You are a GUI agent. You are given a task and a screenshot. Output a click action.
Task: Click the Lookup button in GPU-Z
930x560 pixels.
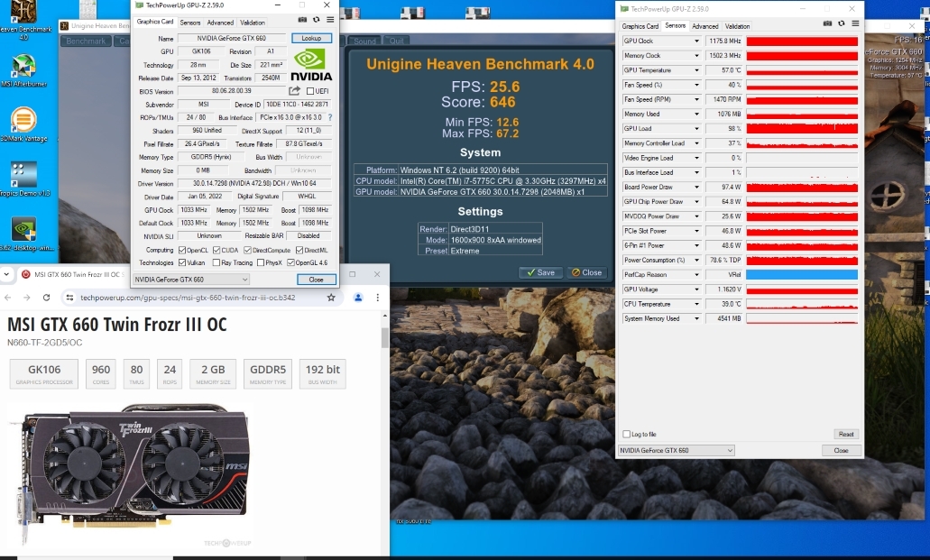(311, 38)
